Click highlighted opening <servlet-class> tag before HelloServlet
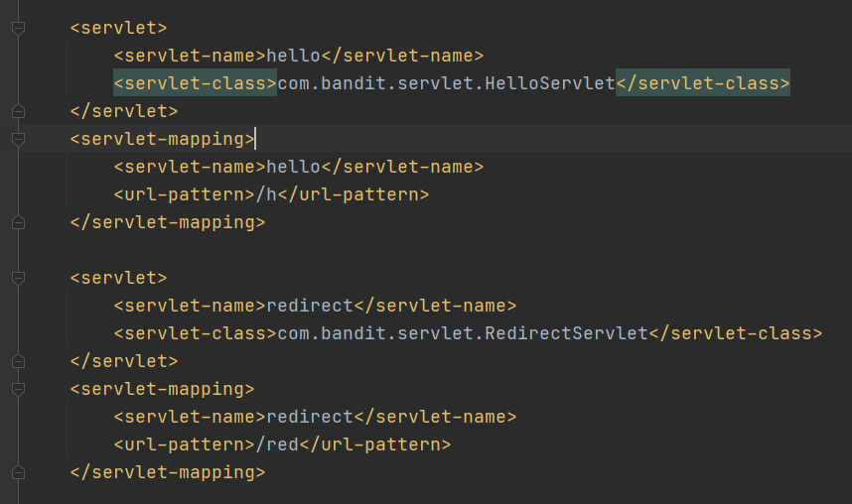 tap(195, 82)
